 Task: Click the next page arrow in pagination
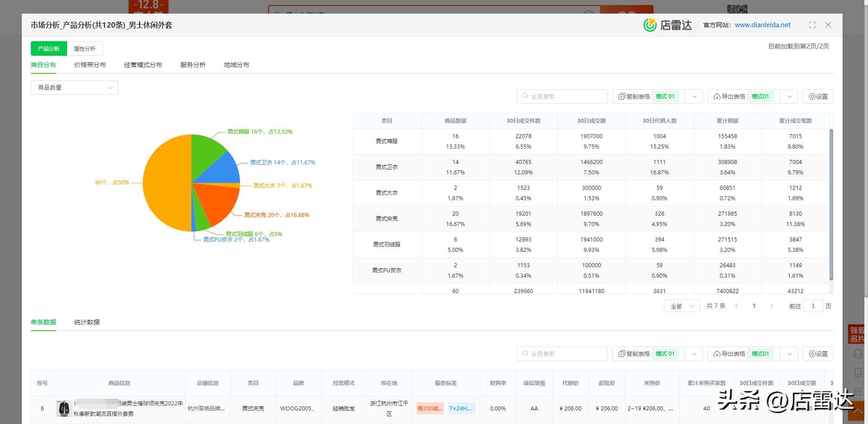(x=771, y=306)
